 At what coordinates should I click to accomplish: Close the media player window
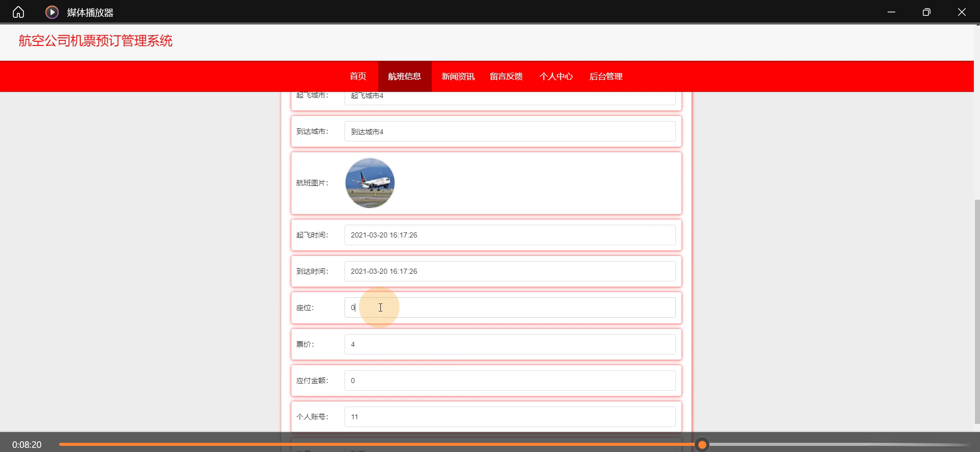coord(962,12)
